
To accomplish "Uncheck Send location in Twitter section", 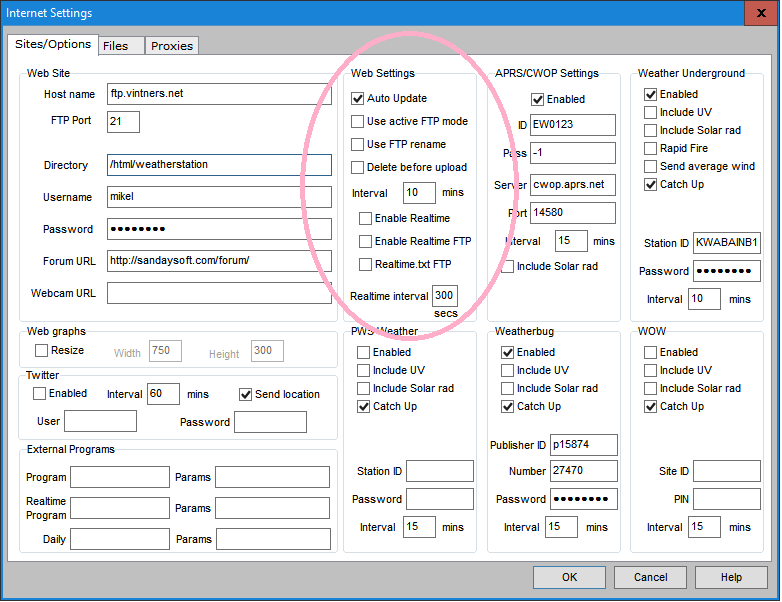I will point(246,395).
